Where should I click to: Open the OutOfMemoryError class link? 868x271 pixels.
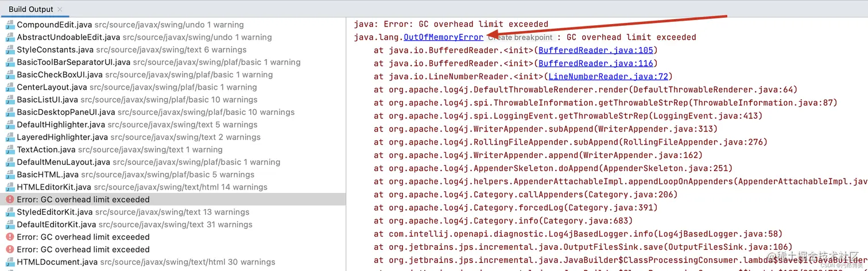[444, 37]
